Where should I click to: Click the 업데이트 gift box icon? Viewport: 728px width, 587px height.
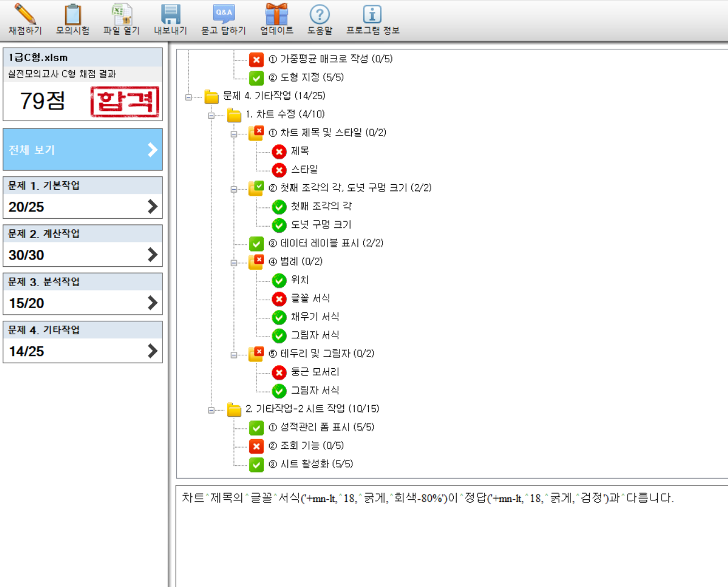click(276, 15)
